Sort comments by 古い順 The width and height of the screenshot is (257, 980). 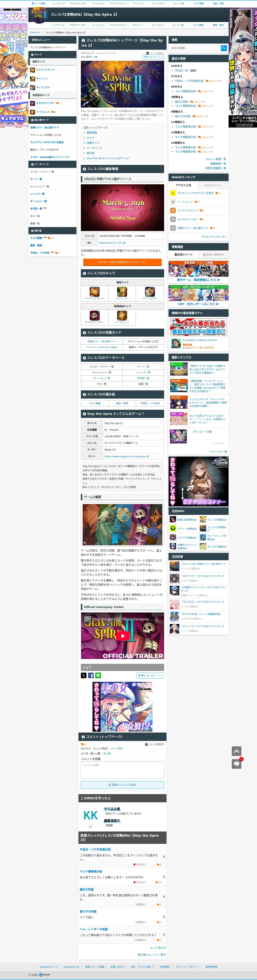(107, 753)
